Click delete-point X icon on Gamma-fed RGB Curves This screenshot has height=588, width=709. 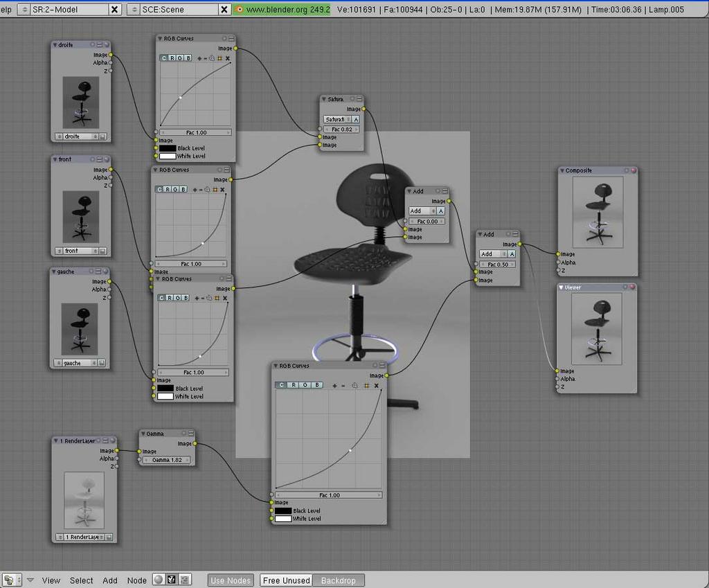376,386
